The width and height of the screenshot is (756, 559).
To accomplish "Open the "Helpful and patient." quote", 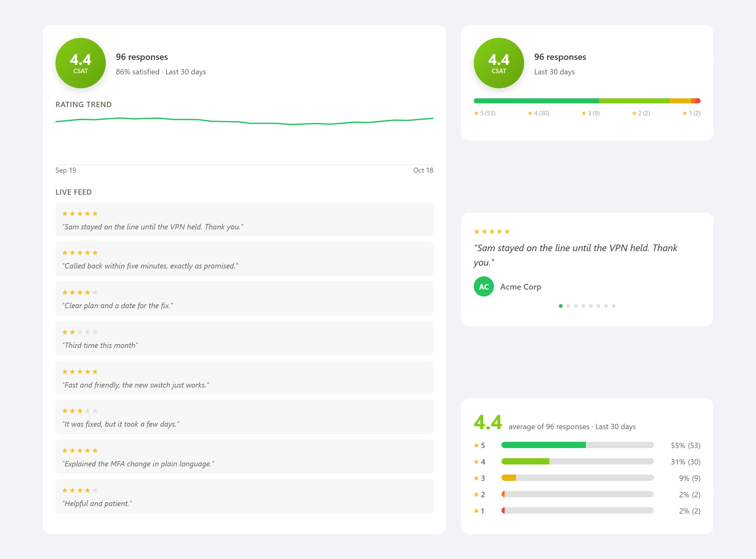I will point(97,504).
